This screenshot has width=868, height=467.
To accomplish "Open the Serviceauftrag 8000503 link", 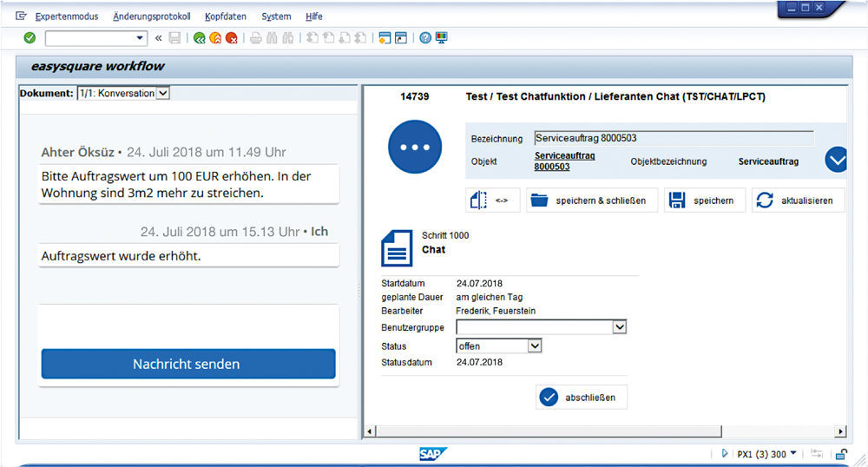I will tap(563, 161).
